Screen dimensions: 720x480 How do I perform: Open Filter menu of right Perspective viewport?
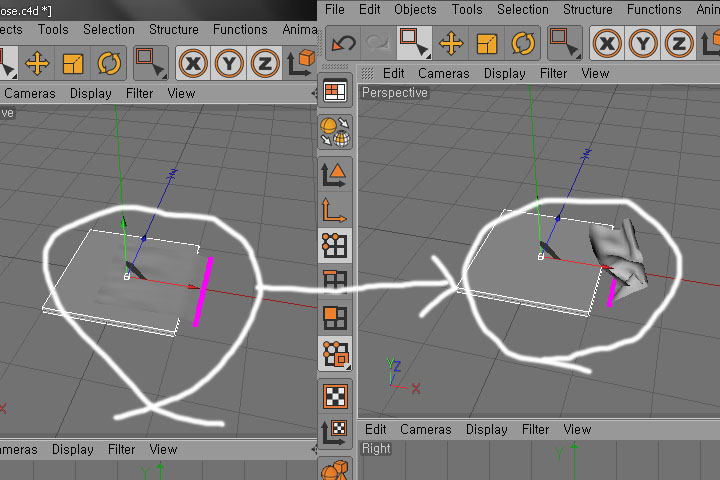click(553, 73)
